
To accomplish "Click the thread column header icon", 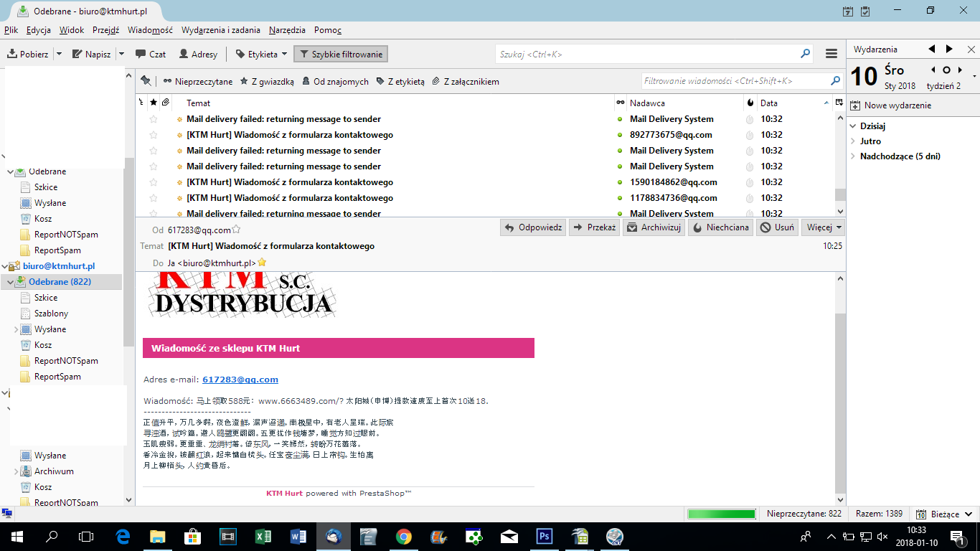I will click(141, 103).
